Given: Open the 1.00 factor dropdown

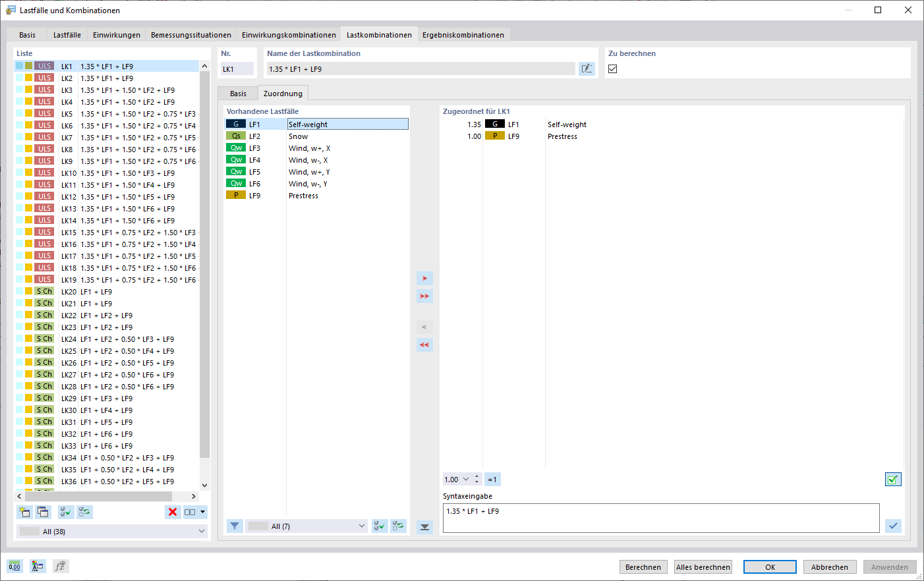Looking at the screenshot, I should [466, 480].
